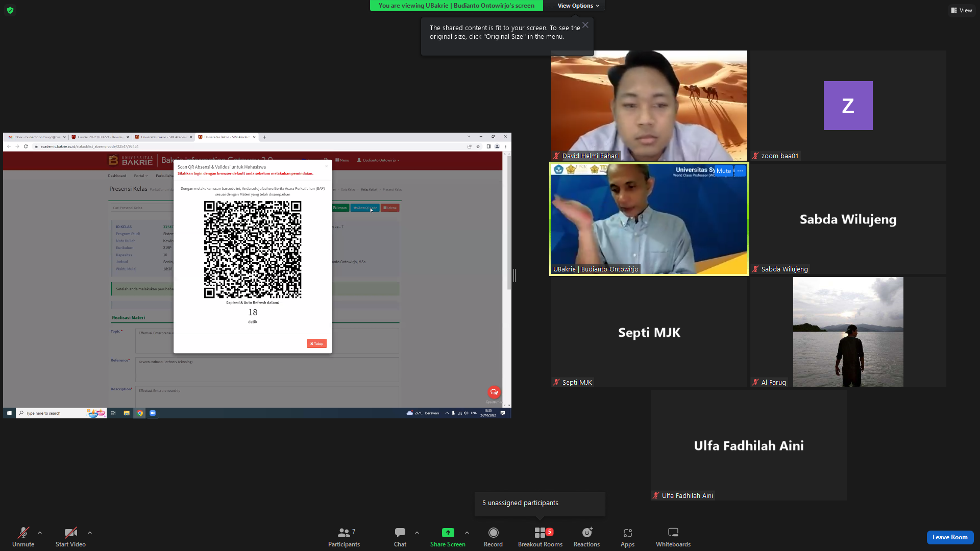
Task: Click the bookmark star in the shared browser
Action: coord(478,146)
